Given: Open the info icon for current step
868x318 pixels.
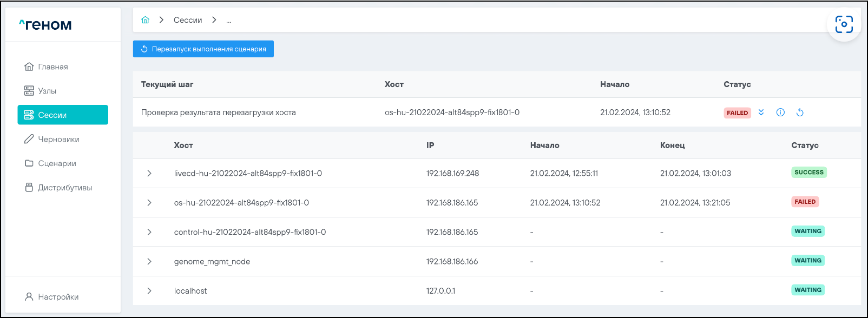Looking at the screenshot, I should pos(780,112).
